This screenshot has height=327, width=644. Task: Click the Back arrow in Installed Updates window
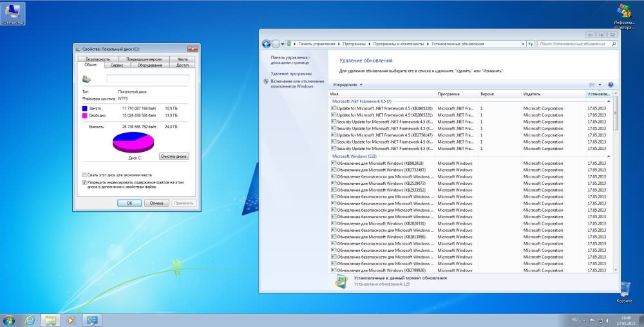click(267, 44)
